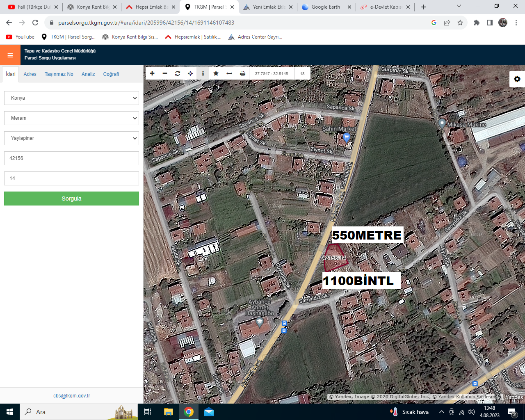The width and height of the screenshot is (525, 420).
Task: Open favorites with the star icon
Action: tap(216, 73)
